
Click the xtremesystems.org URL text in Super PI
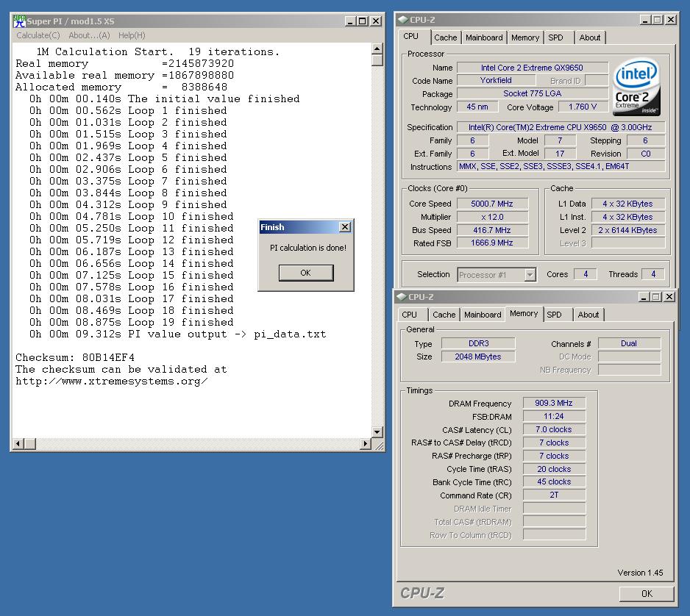click(x=112, y=382)
